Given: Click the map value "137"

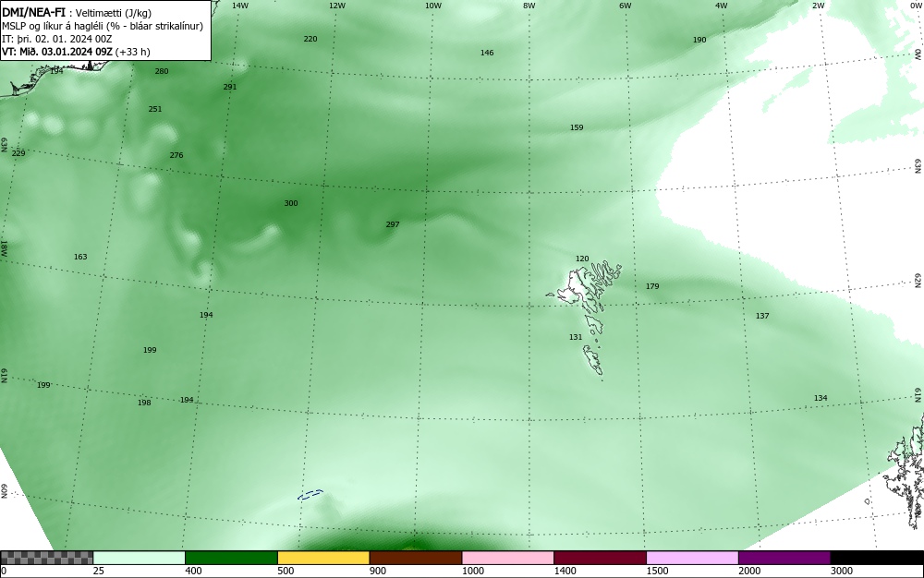Looking at the screenshot, I should [x=762, y=316].
